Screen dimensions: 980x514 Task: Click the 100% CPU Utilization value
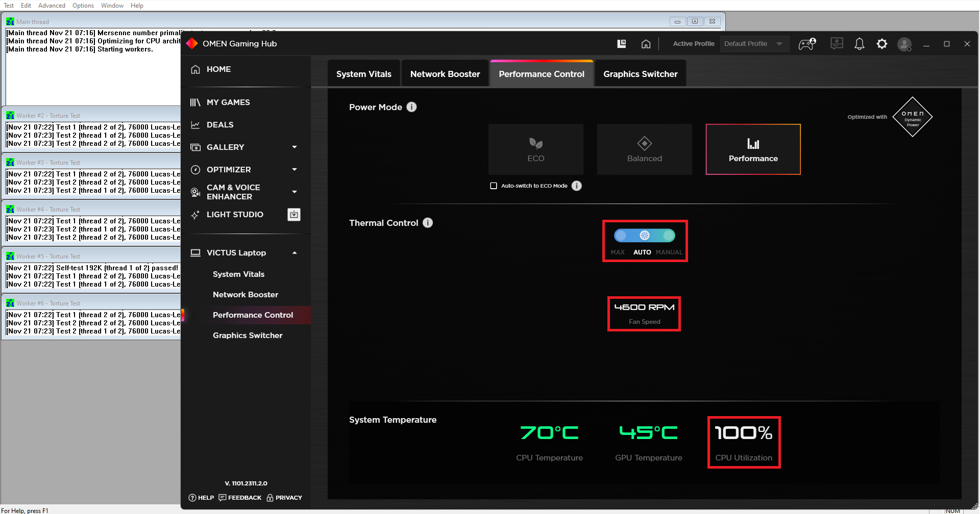[x=744, y=433]
